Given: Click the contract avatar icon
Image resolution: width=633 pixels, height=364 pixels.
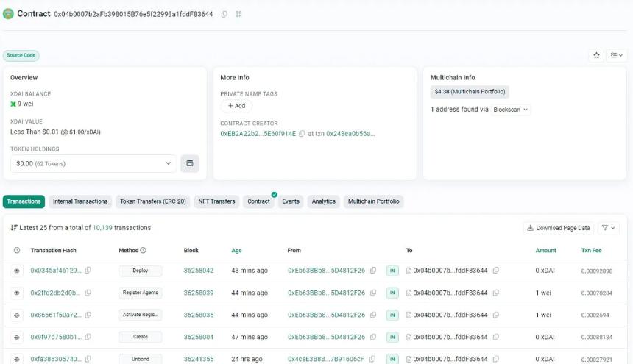Looking at the screenshot, I should coord(8,14).
